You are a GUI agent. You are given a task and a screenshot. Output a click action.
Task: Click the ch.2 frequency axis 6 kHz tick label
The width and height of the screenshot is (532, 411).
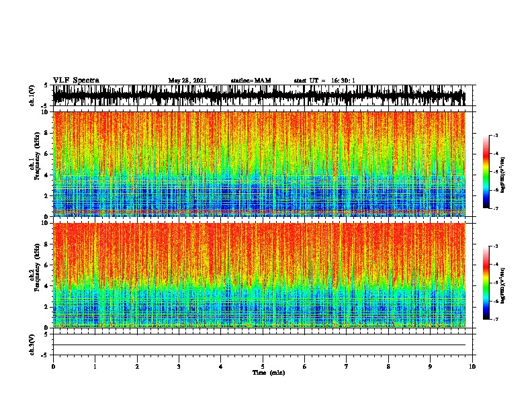(47, 265)
